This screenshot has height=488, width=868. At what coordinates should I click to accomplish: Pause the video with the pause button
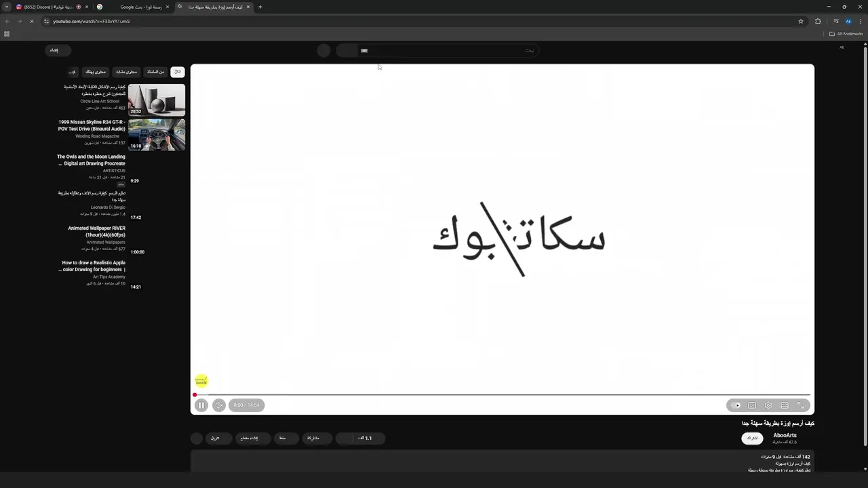201,405
